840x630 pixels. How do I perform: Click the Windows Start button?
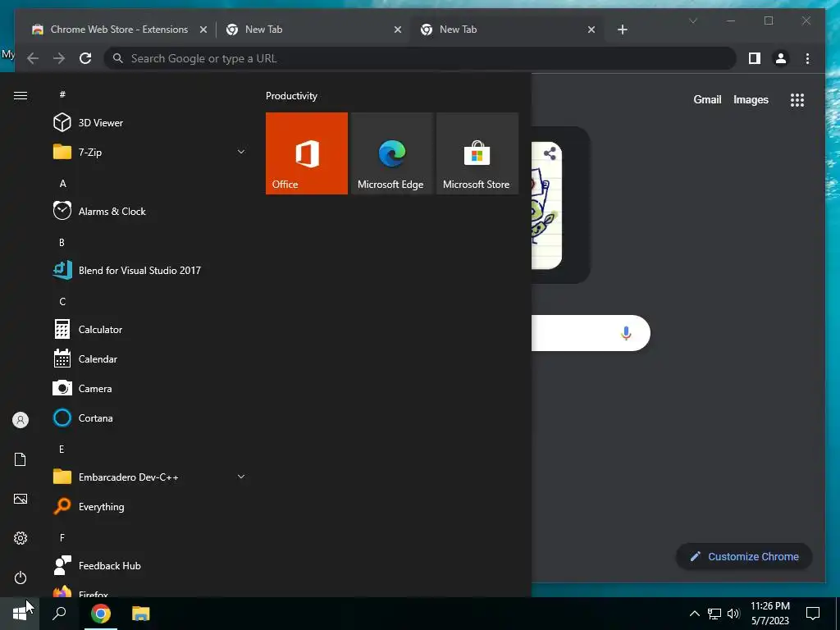coord(20,614)
